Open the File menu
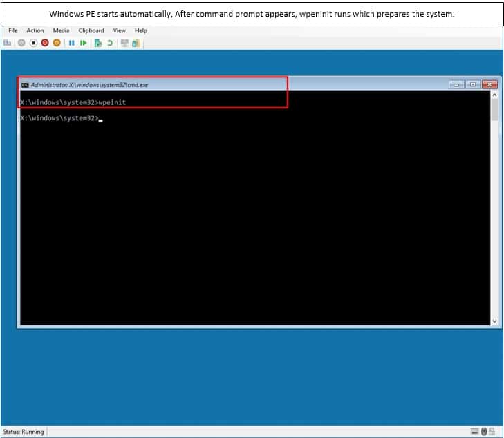Viewport: 504px width, 438px height. [x=13, y=30]
